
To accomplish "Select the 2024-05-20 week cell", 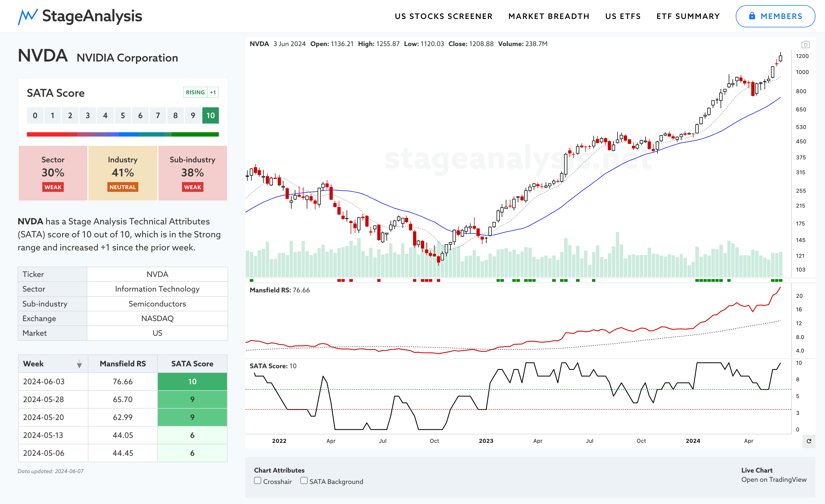I will (53, 417).
